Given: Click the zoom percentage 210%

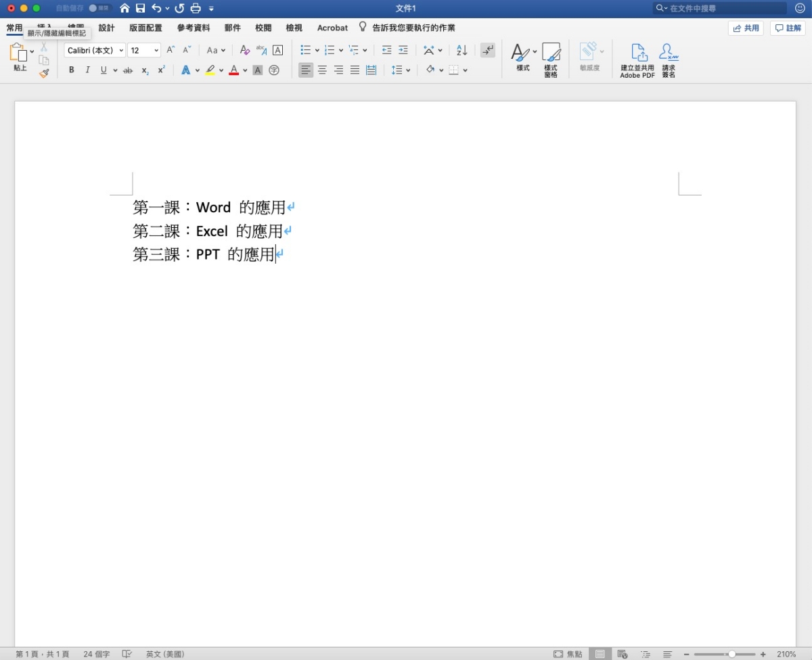Looking at the screenshot, I should (786, 654).
